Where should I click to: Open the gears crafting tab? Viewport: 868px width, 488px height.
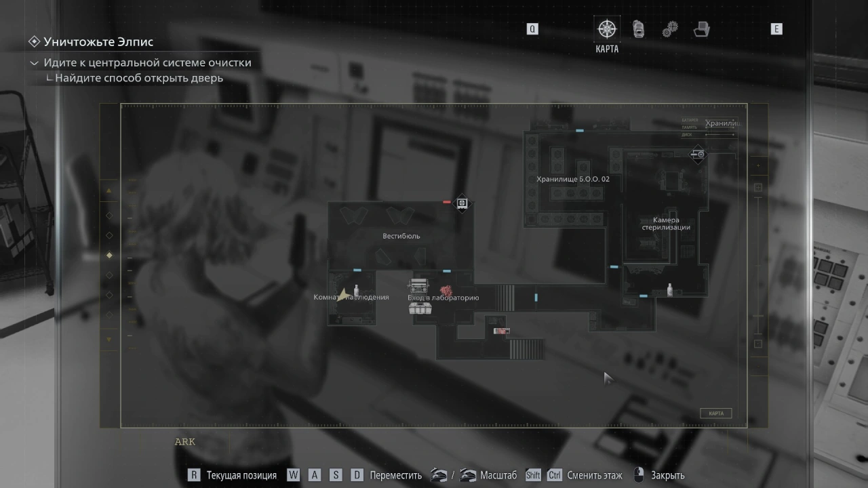(670, 29)
